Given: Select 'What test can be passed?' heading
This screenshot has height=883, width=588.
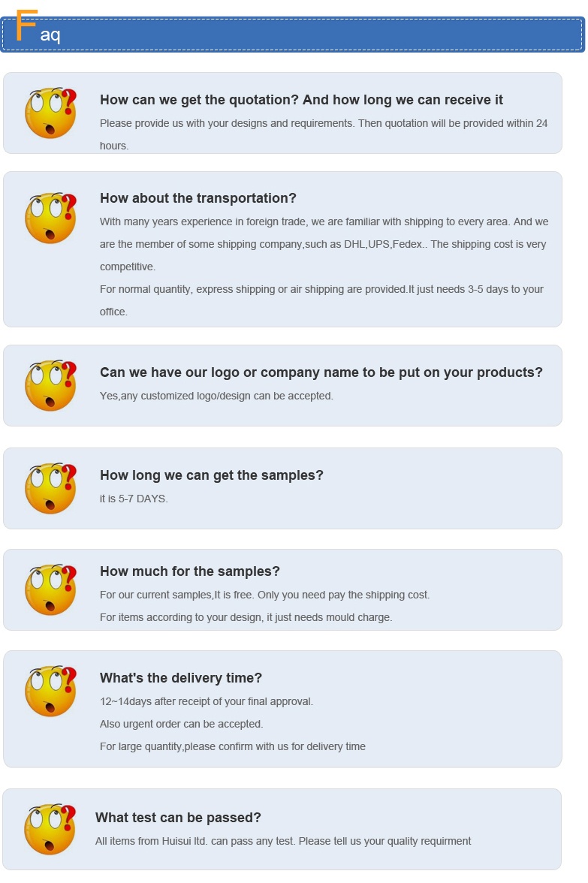Looking at the screenshot, I should [x=178, y=818].
